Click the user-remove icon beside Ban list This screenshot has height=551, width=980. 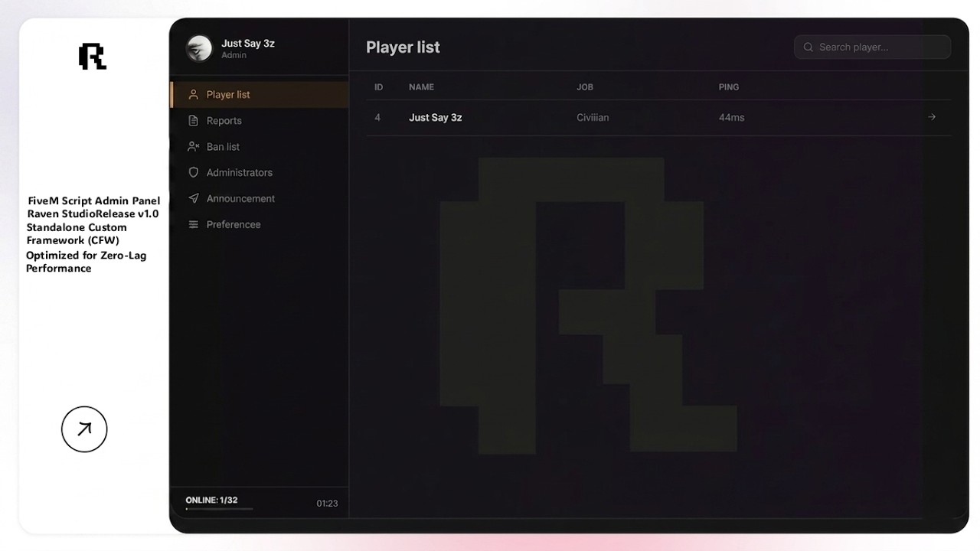pos(194,147)
